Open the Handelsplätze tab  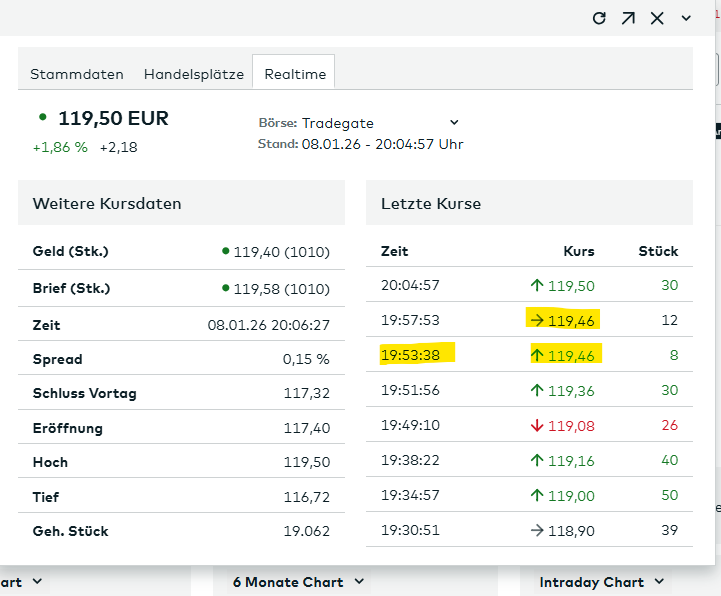[194, 74]
